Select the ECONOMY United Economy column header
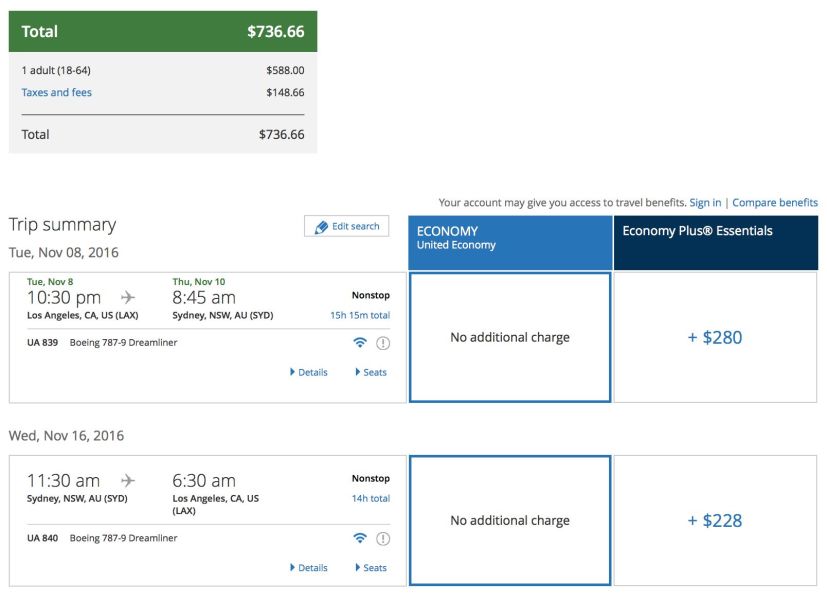Image resolution: width=827 pixels, height=600 pixels. click(x=510, y=243)
